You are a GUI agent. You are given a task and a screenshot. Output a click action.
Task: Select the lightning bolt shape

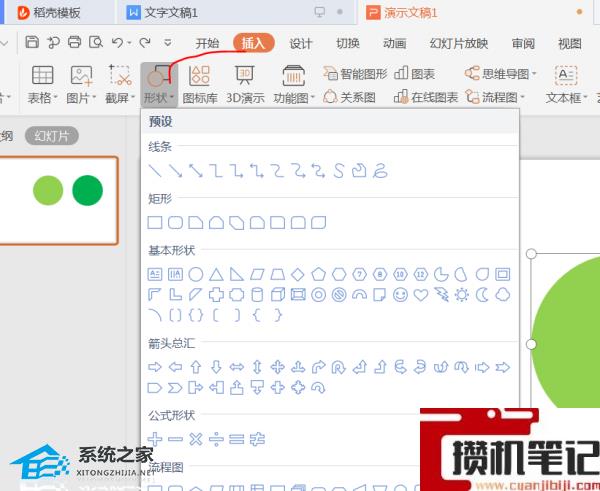tap(441, 295)
